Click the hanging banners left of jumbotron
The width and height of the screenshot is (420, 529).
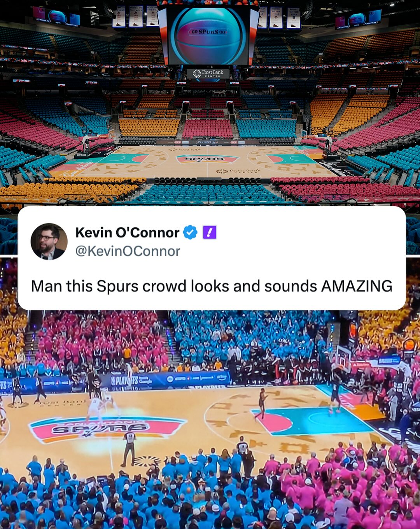point(135,17)
